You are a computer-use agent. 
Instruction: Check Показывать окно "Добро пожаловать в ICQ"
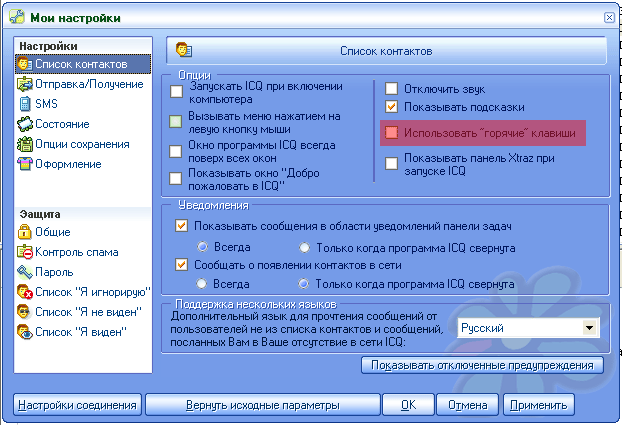tap(175, 179)
